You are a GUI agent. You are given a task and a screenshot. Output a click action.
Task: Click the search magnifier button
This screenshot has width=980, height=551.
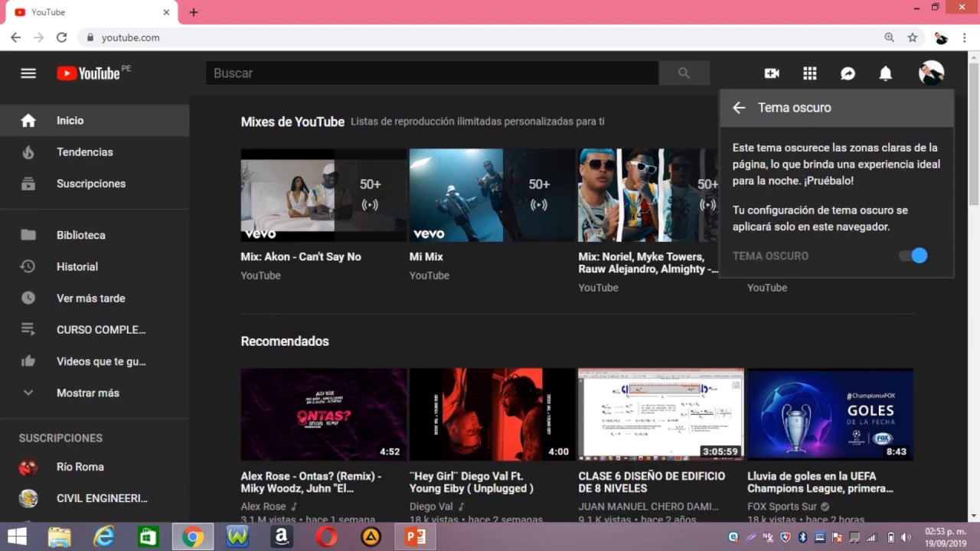[684, 73]
